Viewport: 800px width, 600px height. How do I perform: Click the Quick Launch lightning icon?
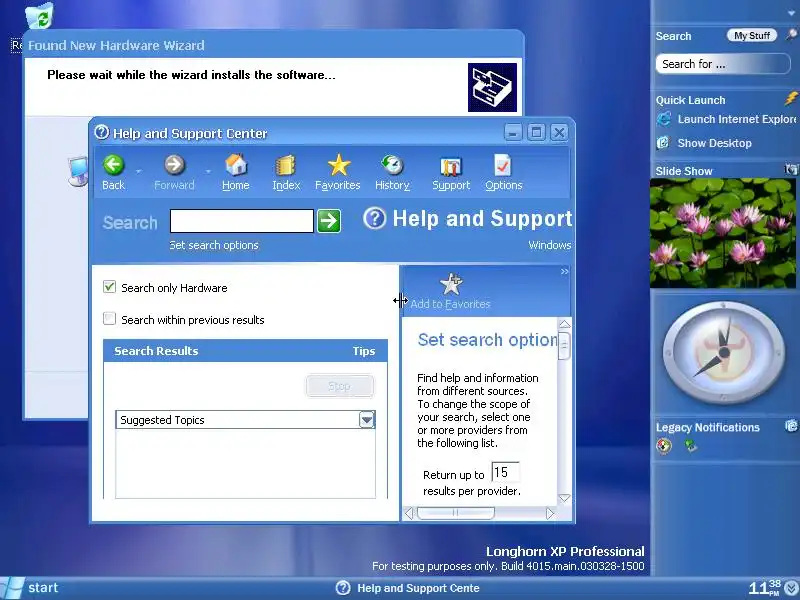pyautogui.click(x=791, y=98)
